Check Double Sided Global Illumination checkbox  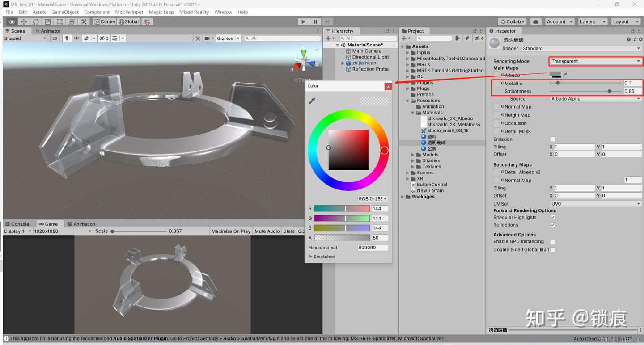click(553, 250)
